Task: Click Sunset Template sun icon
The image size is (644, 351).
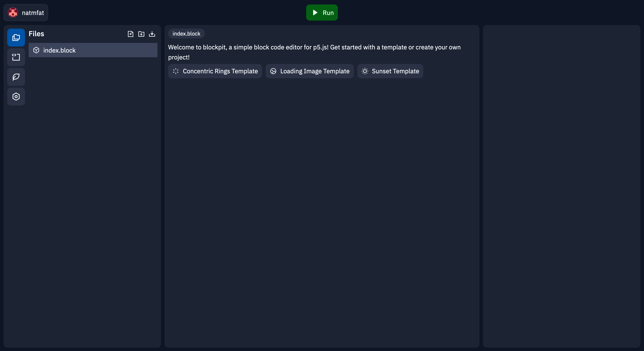Action: (x=365, y=70)
